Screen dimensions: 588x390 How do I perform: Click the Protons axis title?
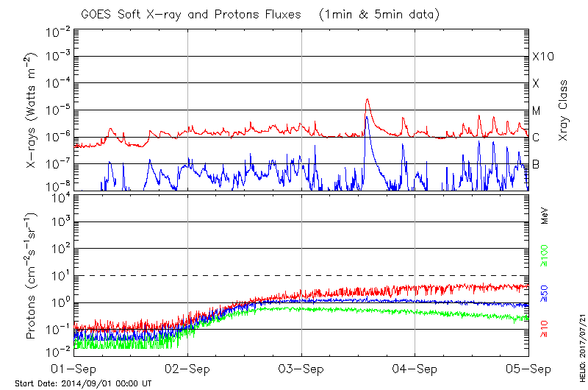pos(32,276)
